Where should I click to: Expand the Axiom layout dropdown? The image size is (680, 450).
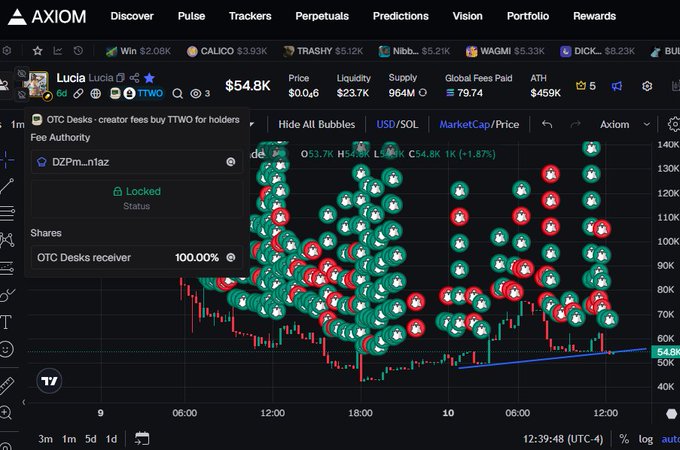point(625,124)
